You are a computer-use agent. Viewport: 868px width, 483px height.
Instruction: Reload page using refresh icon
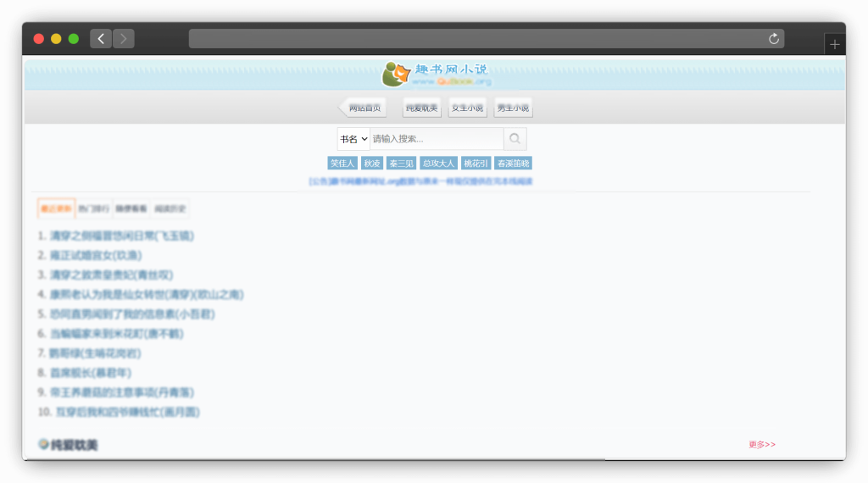(773, 39)
